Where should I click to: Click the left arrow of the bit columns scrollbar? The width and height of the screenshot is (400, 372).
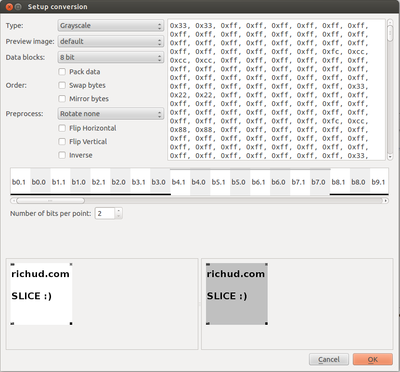13,201
